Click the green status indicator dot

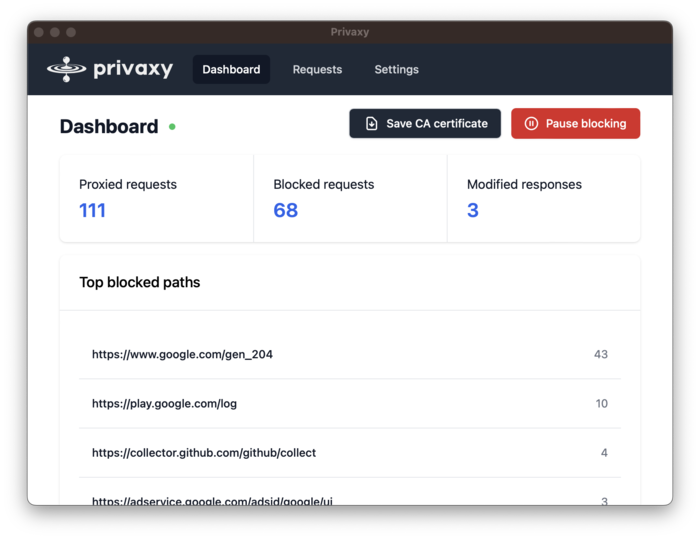(172, 127)
